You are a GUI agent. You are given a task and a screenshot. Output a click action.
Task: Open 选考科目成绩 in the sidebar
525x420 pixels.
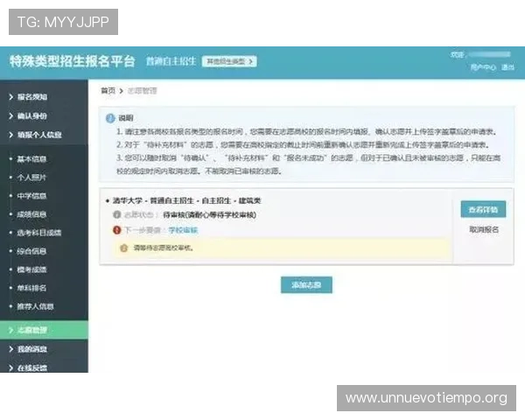click(39, 233)
